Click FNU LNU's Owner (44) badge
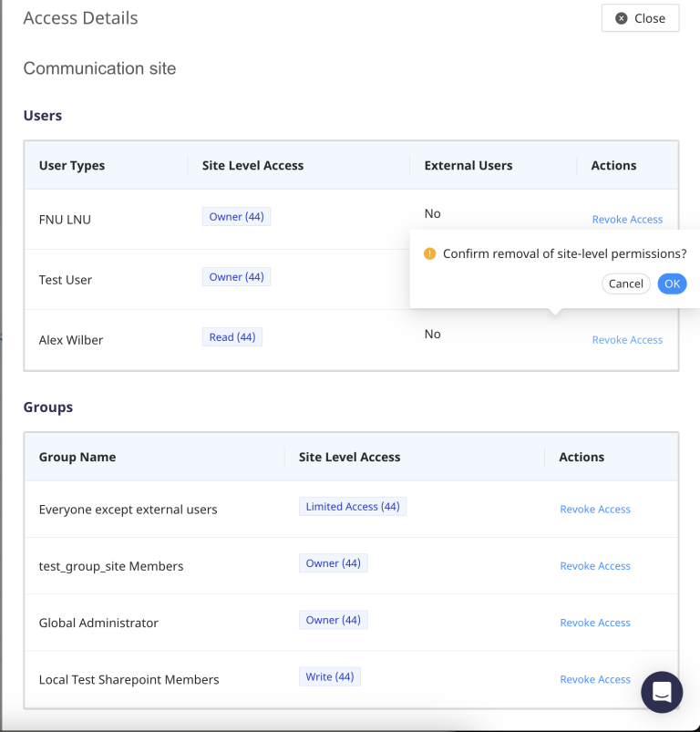 pyautogui.click(x=236, y=217)
